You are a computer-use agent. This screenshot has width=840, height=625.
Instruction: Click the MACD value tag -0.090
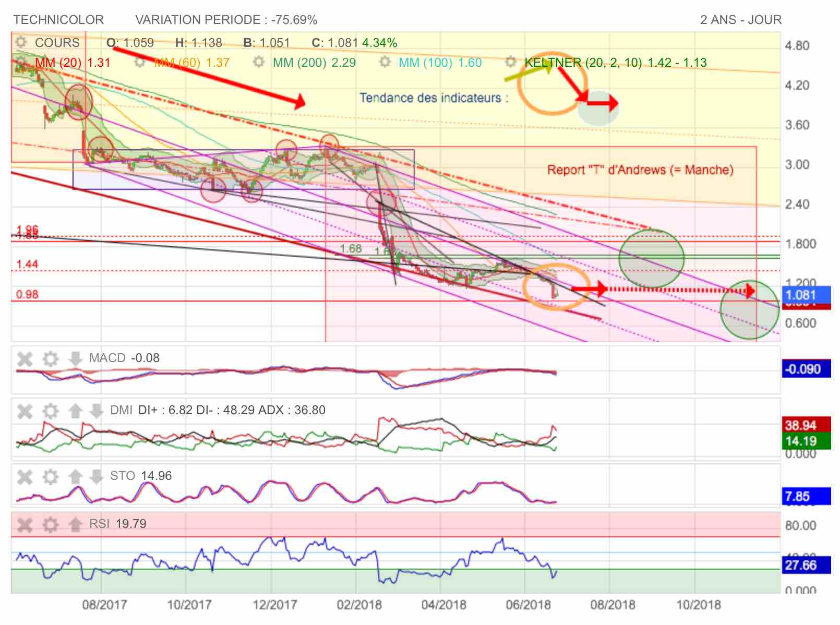[806, 369]
